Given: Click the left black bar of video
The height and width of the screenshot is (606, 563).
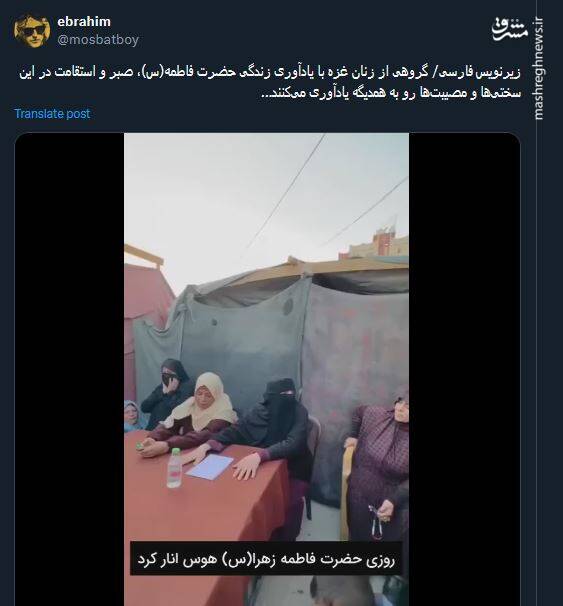Looking at the screenshot, I should pos(70,369).
